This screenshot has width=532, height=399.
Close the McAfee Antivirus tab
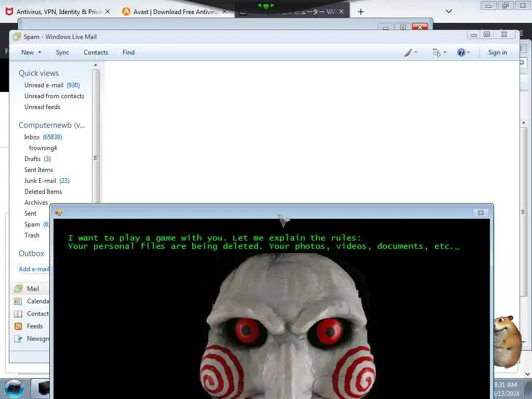click(x=108, y=11)
